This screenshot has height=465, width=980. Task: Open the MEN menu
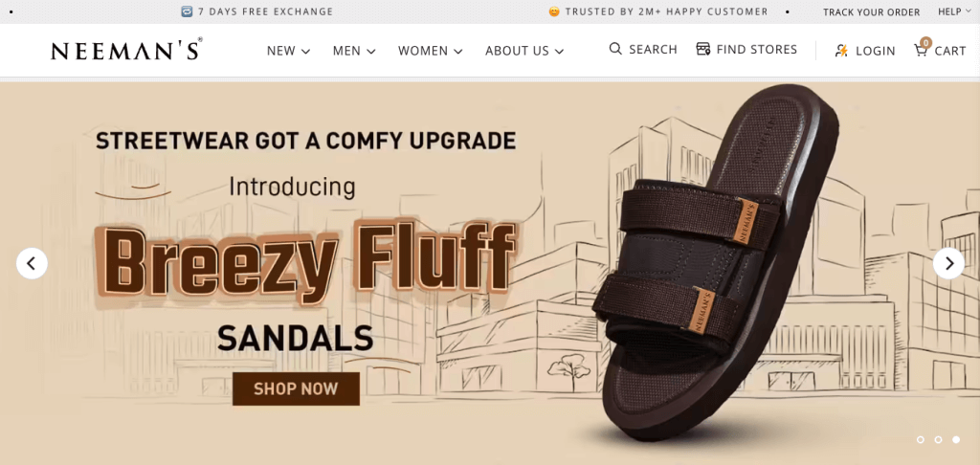(x=354, y=51)
